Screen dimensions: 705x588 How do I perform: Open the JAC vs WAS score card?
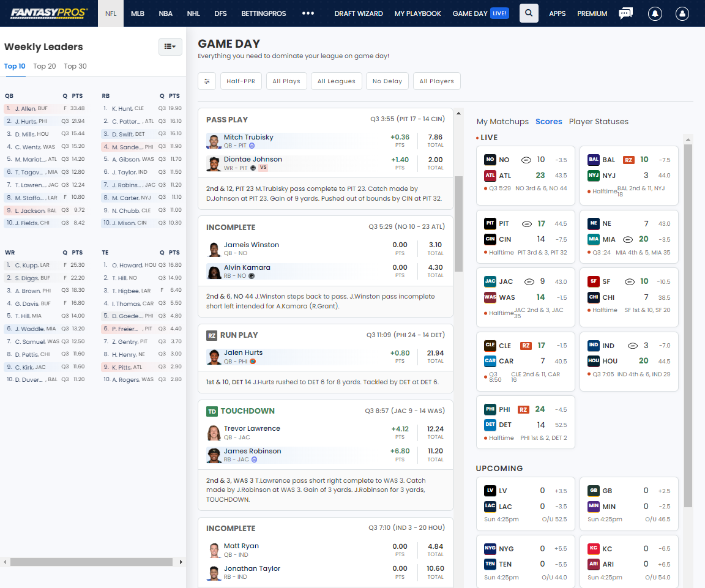point(525,297)
